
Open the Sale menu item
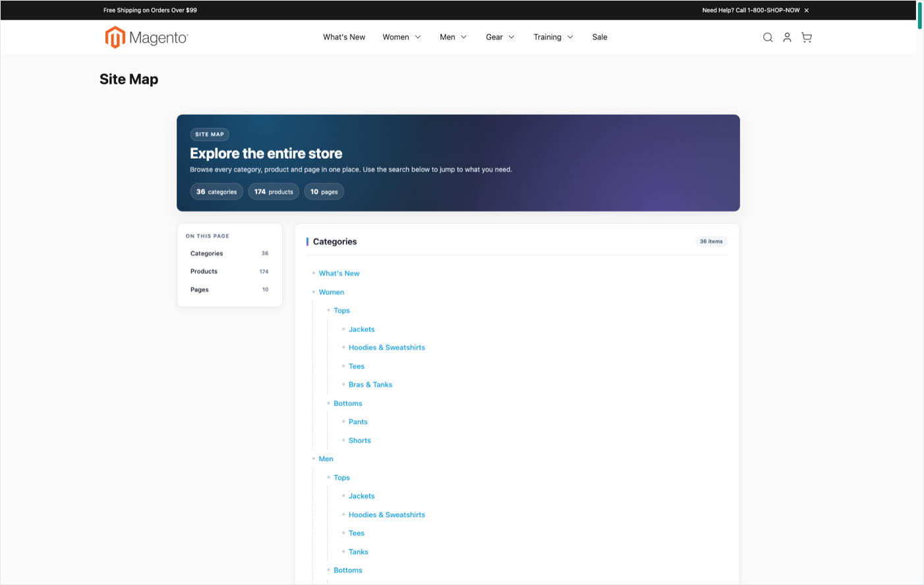click(599, 37)
